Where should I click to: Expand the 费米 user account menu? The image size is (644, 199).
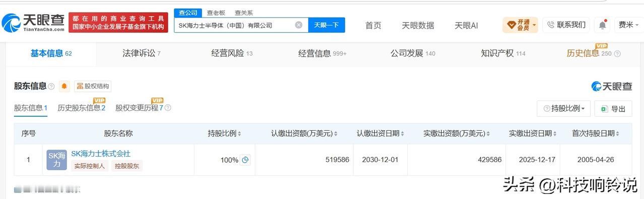click(x=629, y=25)
